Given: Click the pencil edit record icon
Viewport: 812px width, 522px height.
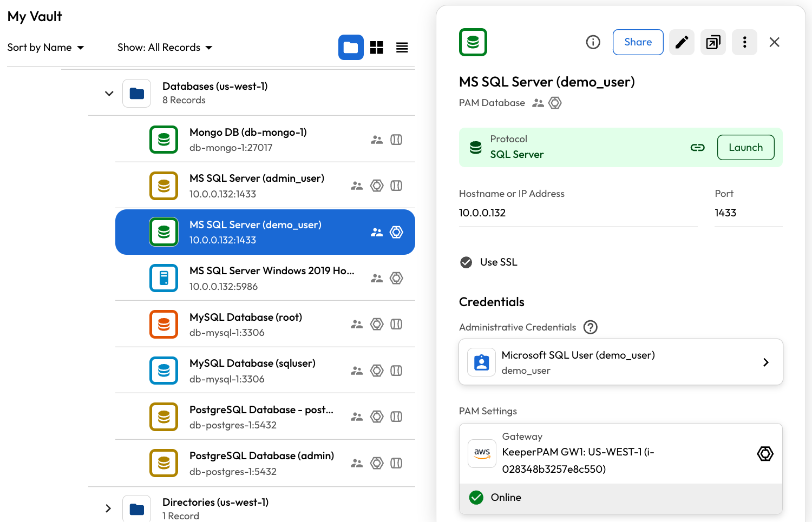Looking at the screenshot, I should click(x=682, y=42).
